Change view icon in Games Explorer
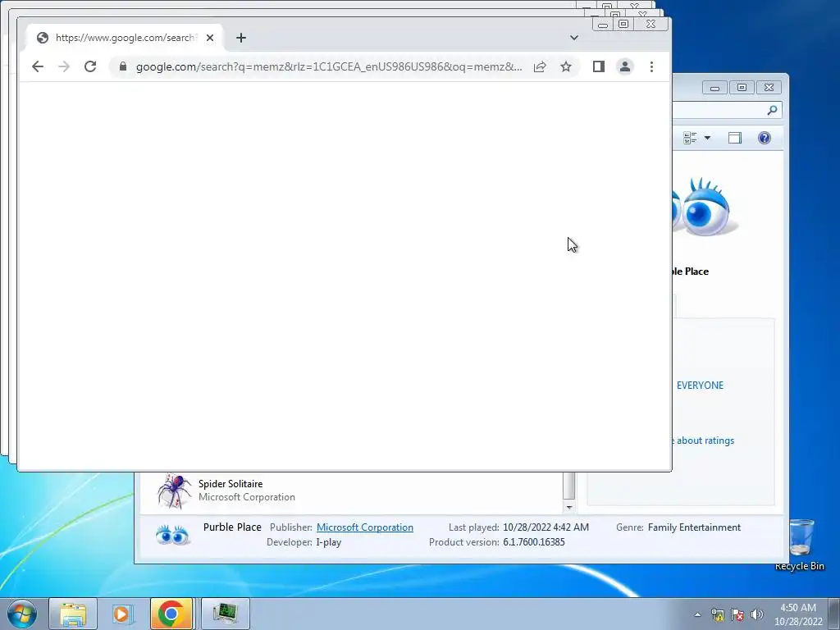 [690, 138]
